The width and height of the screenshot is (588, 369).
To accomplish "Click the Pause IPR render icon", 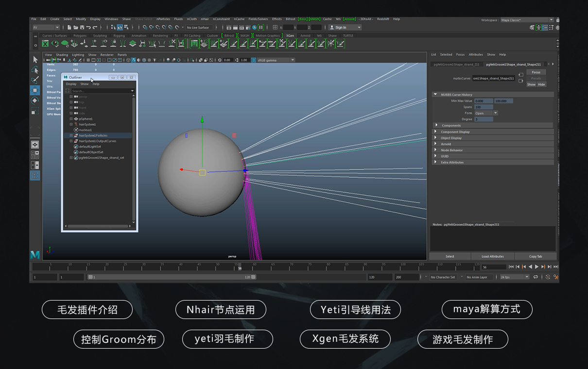I will pyautogui.click(x=261, y=28).
